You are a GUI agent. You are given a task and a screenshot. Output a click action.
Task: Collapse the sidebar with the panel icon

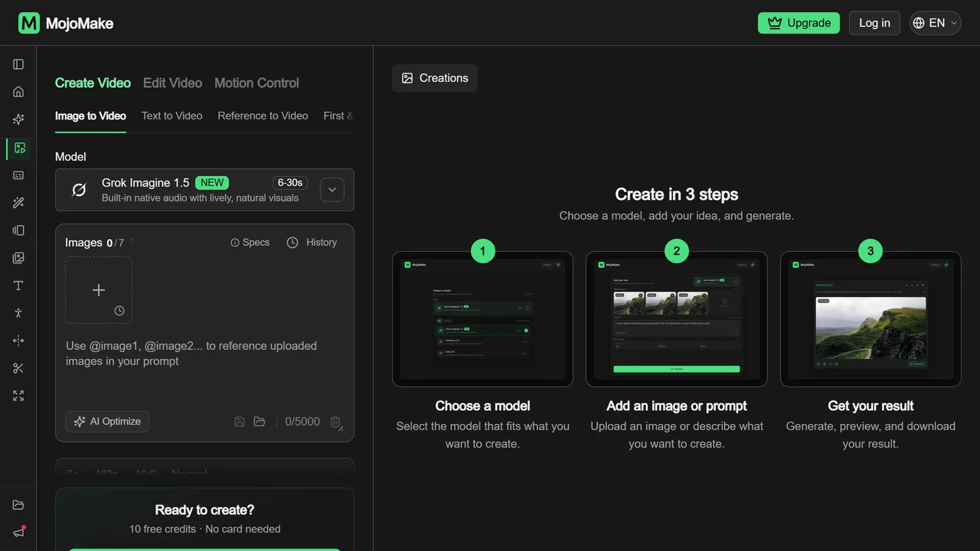tap(18, 64)
